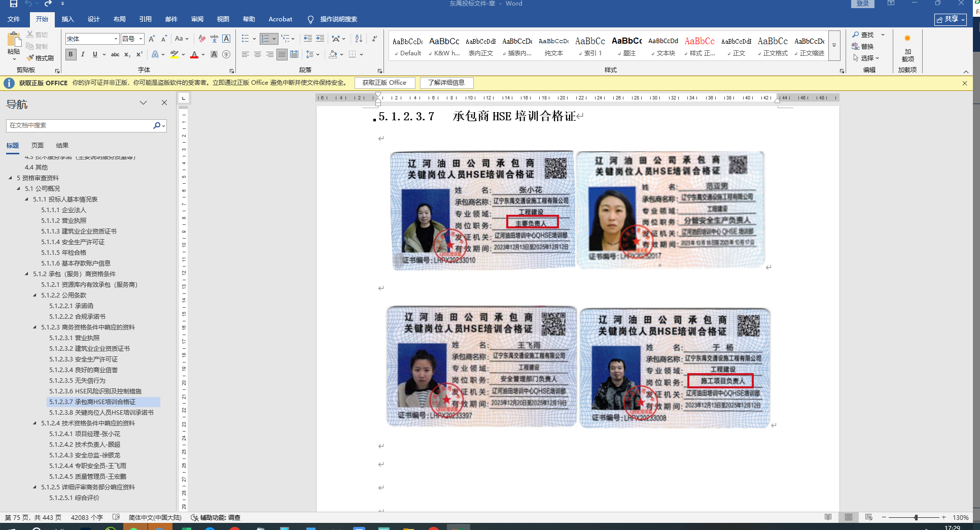Open the navigation pane options chevron

coord(143,103)
